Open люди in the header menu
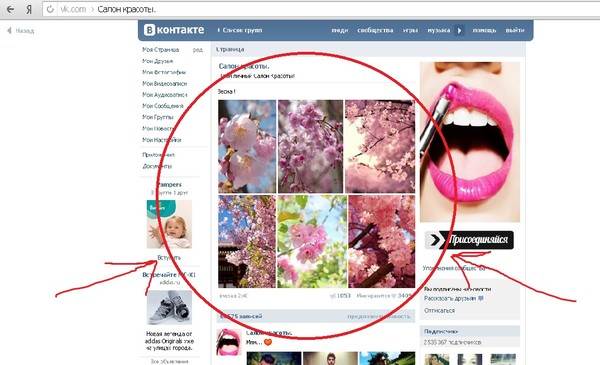Image resolution: width=600 pixels, height=365 pixels. (x=339, y=30)
